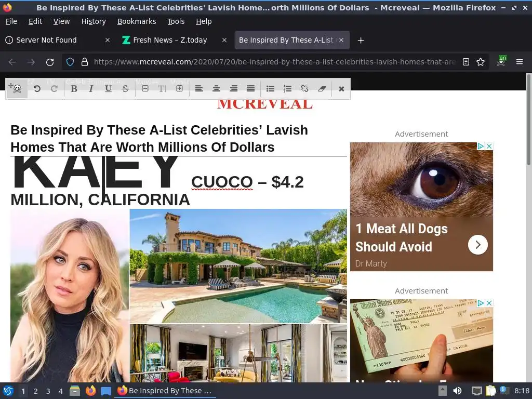Toggle bold formatting
The width and height of the screenshot is (532, 399).
click(x=74, y=88)
